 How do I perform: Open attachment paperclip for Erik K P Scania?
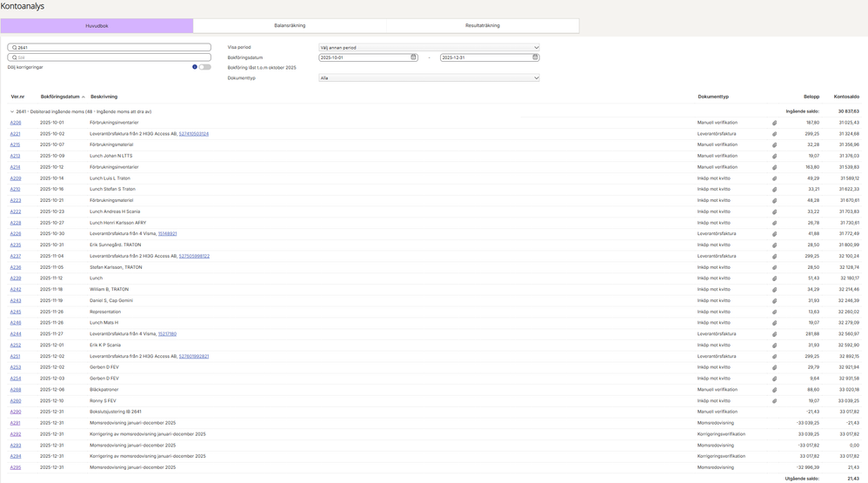774,345
